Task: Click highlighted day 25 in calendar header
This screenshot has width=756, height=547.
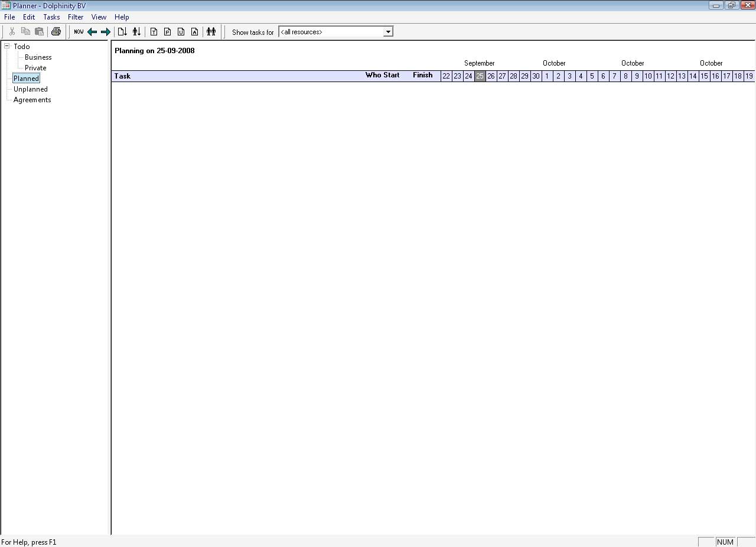Action: pos(480,76)
